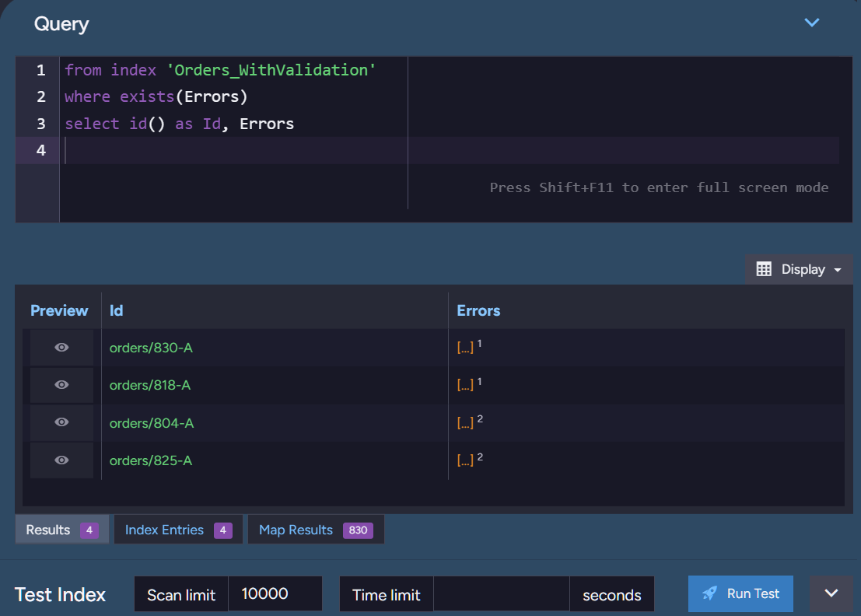The height and width of the screenshot is (616, 861).
Task: Show preview for orders/830-A document
Action: (x=60, y=347)
